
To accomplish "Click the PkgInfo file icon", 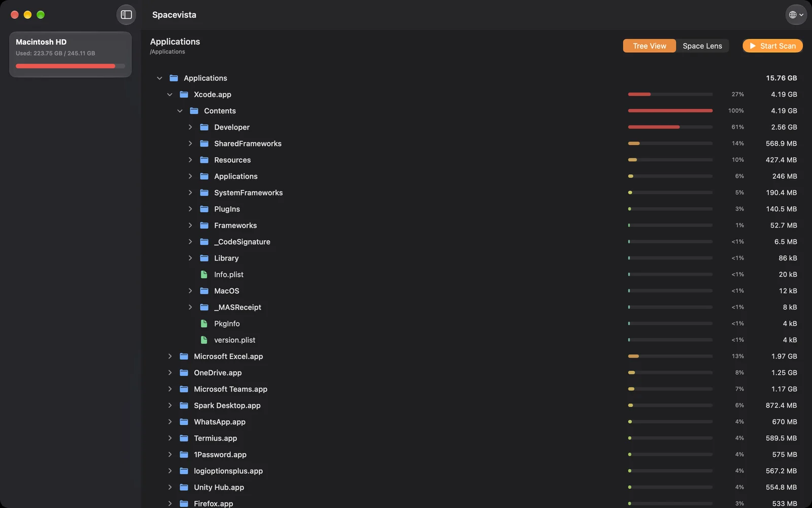I will click(x=204, y=324).
